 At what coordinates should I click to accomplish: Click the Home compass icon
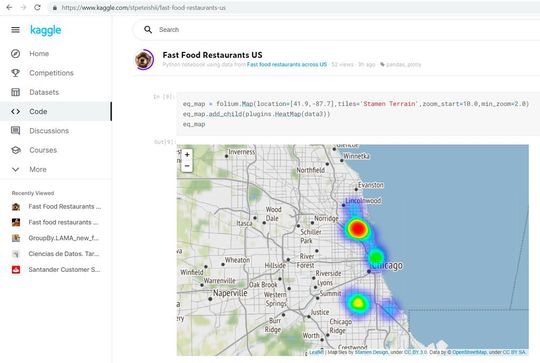point(15,54)
